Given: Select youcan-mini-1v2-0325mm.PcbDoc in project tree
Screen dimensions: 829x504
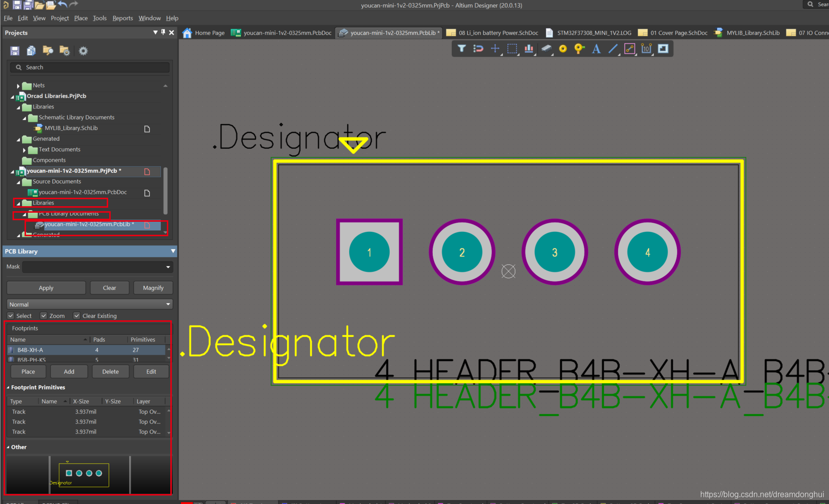Looking at the screenshot, I should click(83, 192).
